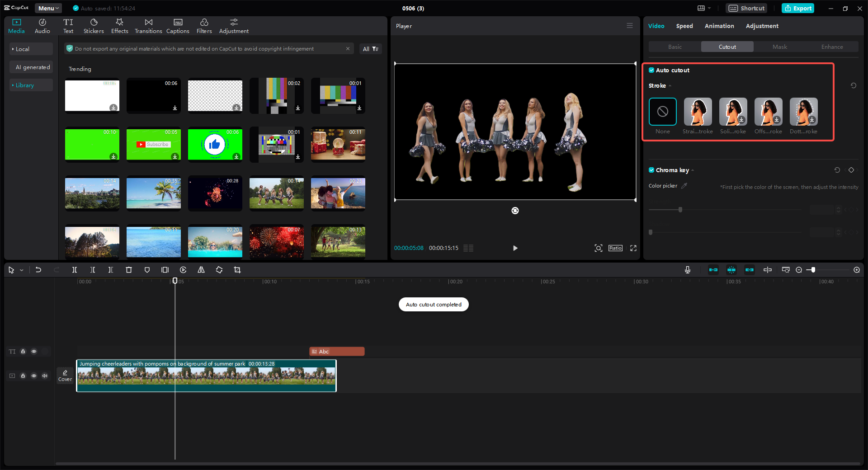The image size is (868, 470).
Task: Click the Ratio button in player
Action: click(x=615, y=248)
